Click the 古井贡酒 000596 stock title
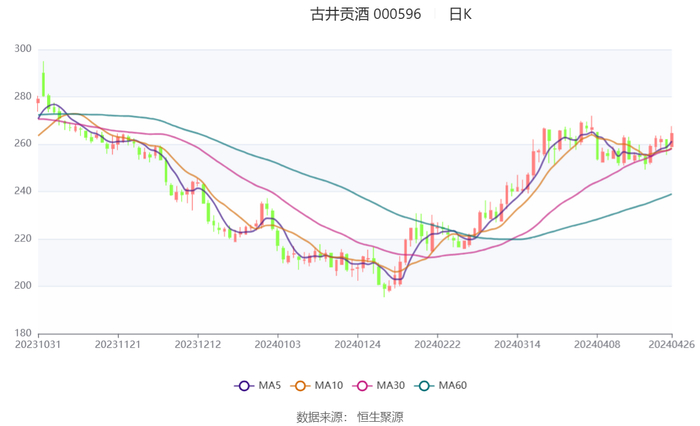This screenshot has width=700, height=426. coord(366,14)
